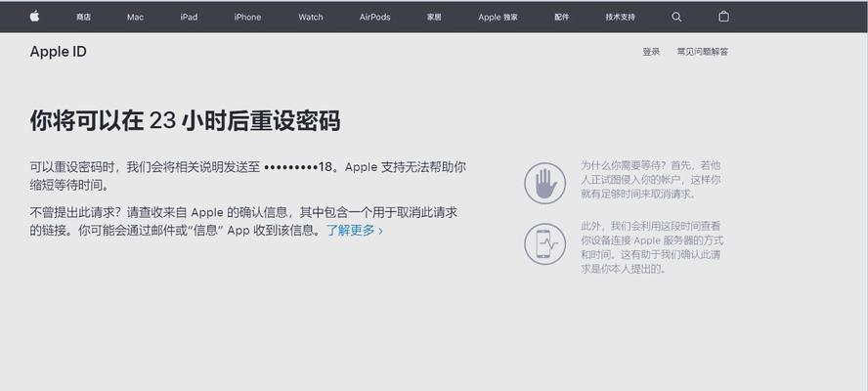Click the Apple ID heading
Screen dimensions: 868x391
click(x=58, y=52)
